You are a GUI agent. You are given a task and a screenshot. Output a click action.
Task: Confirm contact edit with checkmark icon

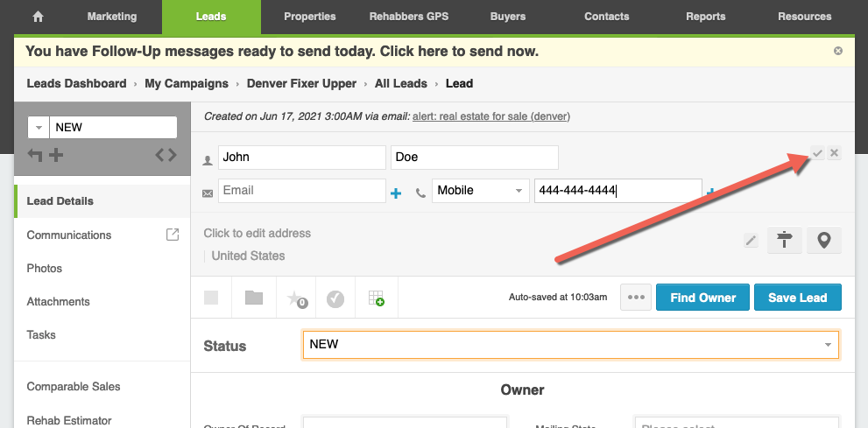click(817, 153)
